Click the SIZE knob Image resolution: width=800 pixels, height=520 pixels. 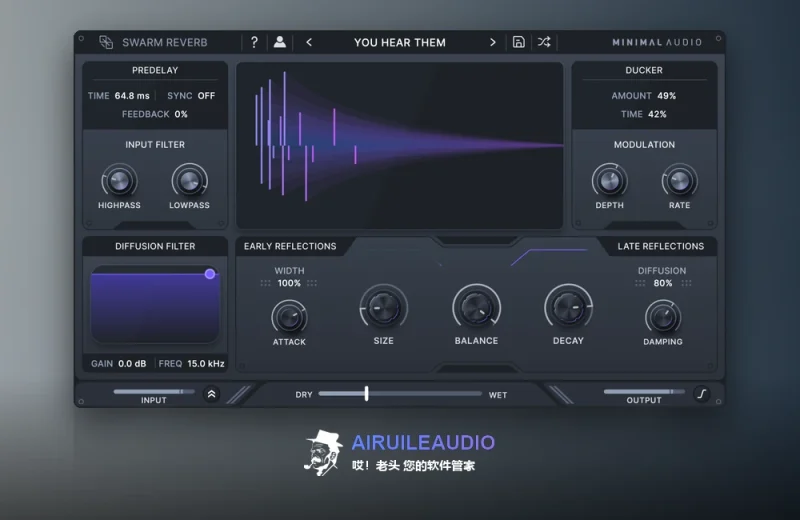tap(383, 308)
